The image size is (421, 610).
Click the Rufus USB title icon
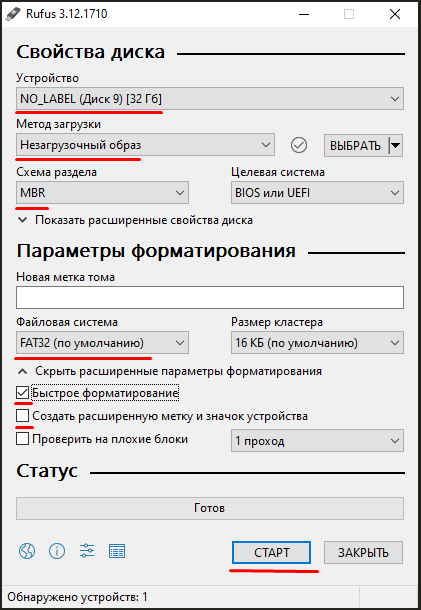pyautogui.click(x=13, y=14)
